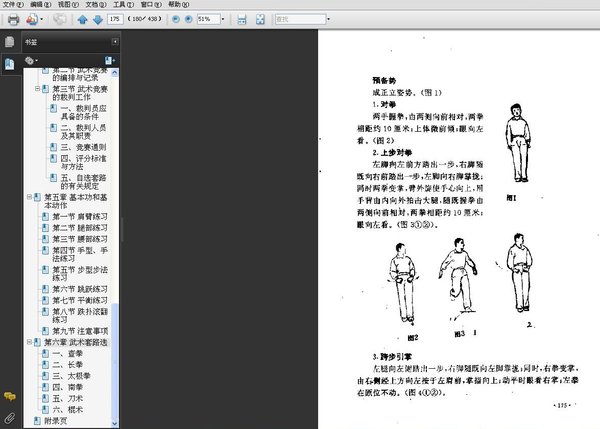600x429 pixels.
Task: Jump to bookmark 四、南拳
Action: [x=67, y=387]
